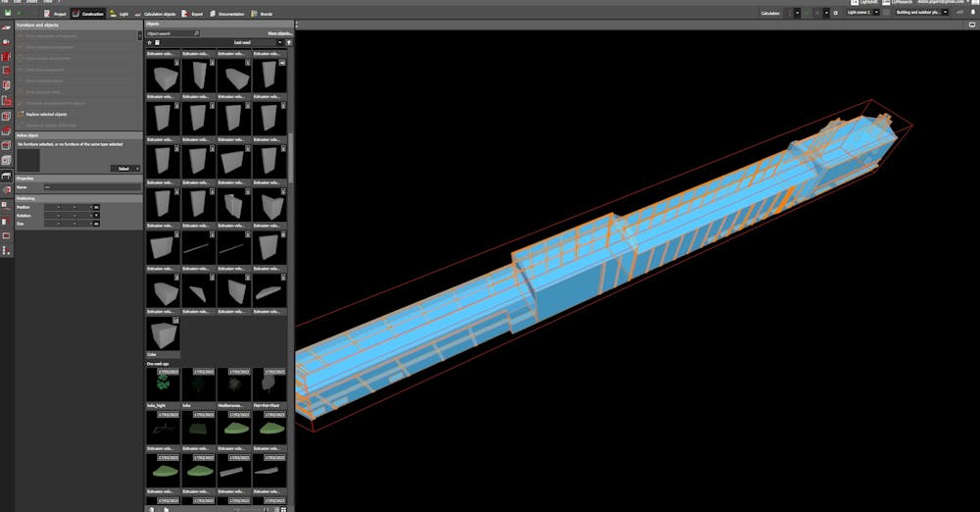Collapse the Active object section header

[78, 135]
